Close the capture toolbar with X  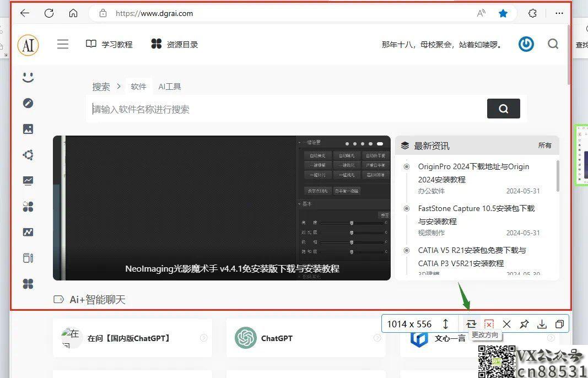[506, 324]
